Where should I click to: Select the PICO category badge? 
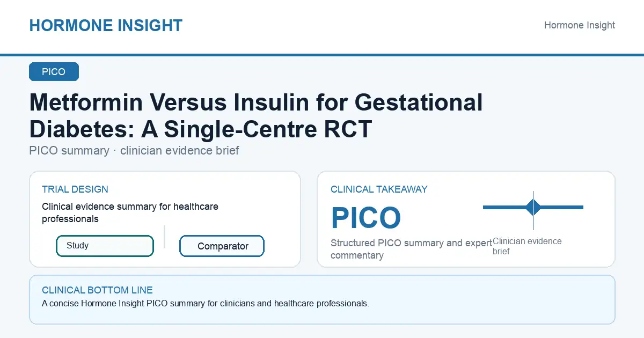coord(54,72)
